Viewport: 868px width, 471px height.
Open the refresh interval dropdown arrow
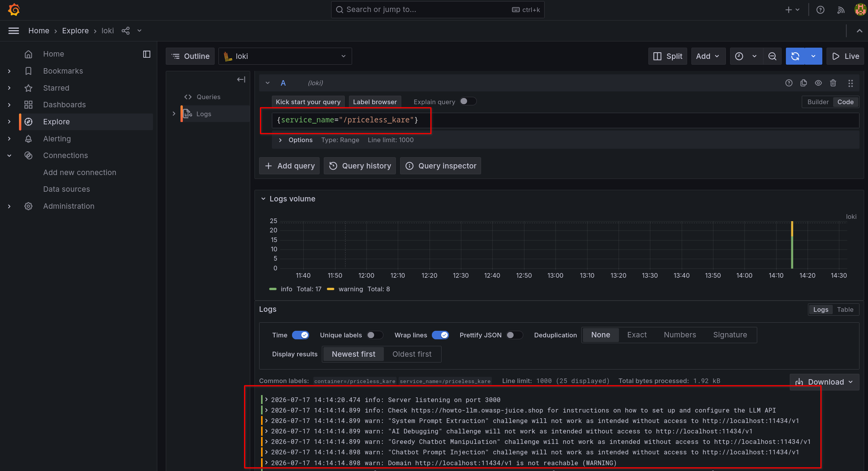click(813, 56)
